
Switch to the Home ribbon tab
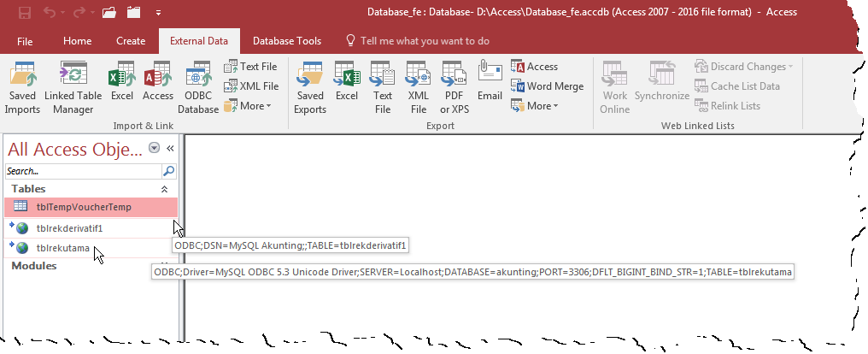pos(78,41)
